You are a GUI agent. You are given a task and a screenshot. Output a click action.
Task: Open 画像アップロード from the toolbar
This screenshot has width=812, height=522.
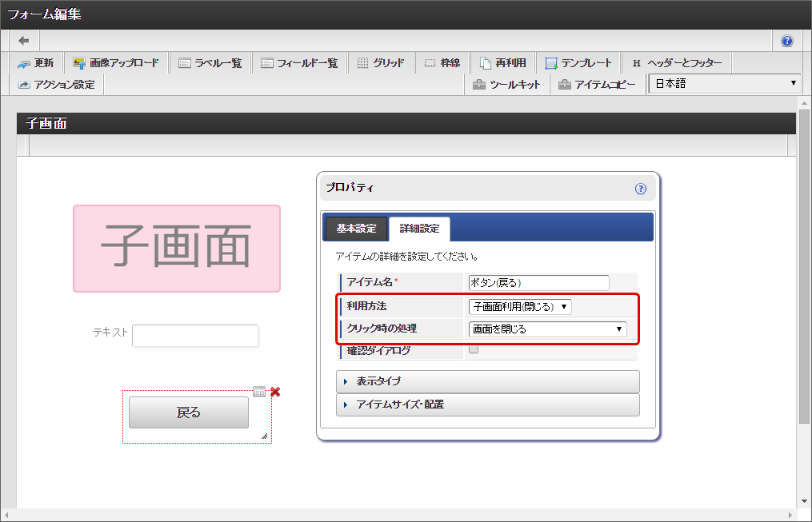(x=116, y=63)
